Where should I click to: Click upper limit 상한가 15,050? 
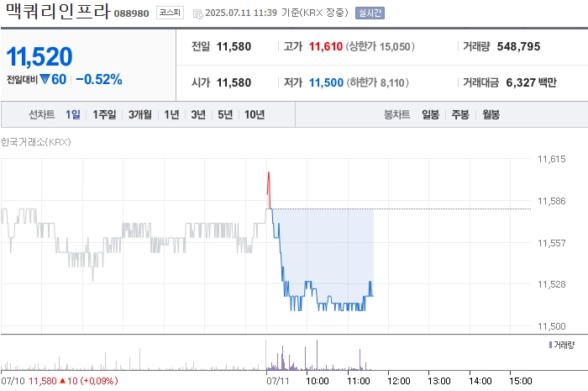coord(380,46)
